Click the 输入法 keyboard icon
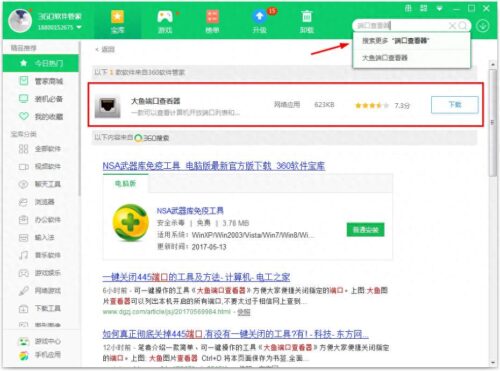Image resolution: width=500 pixels, height=371 pixels. [x=23, y=237]
